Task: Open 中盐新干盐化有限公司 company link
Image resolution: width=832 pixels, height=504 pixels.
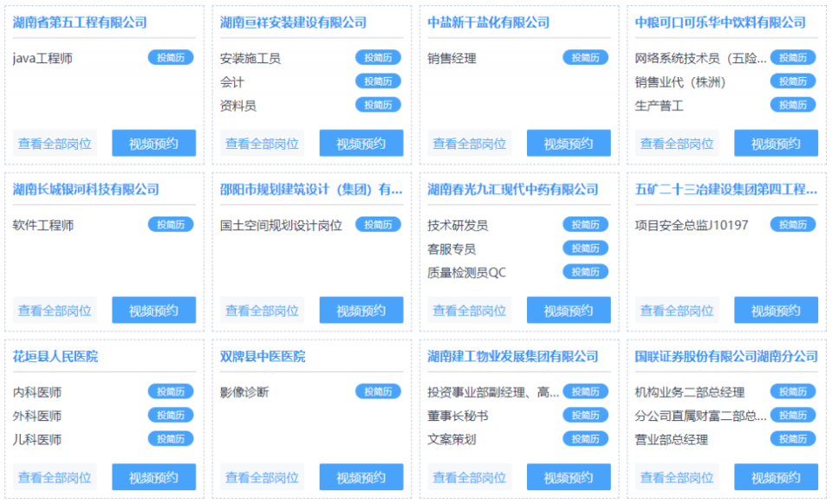Action: pos(488,23)
